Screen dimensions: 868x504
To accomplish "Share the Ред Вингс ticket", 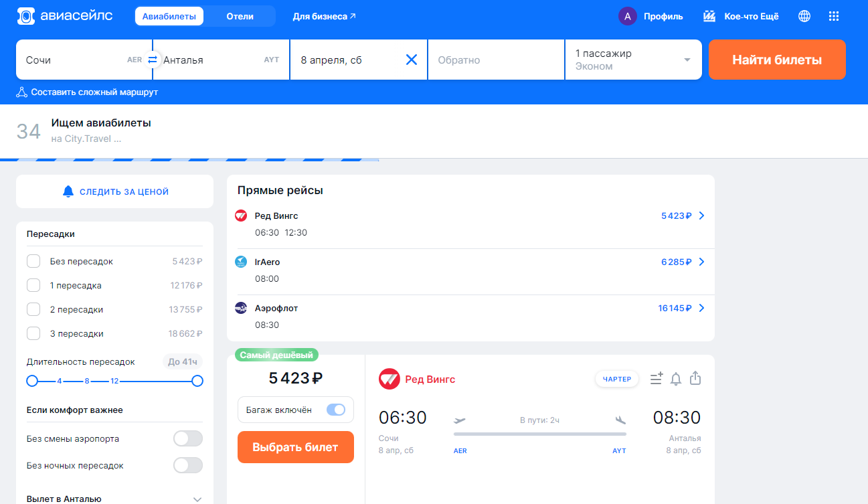I will click(695, 379).
